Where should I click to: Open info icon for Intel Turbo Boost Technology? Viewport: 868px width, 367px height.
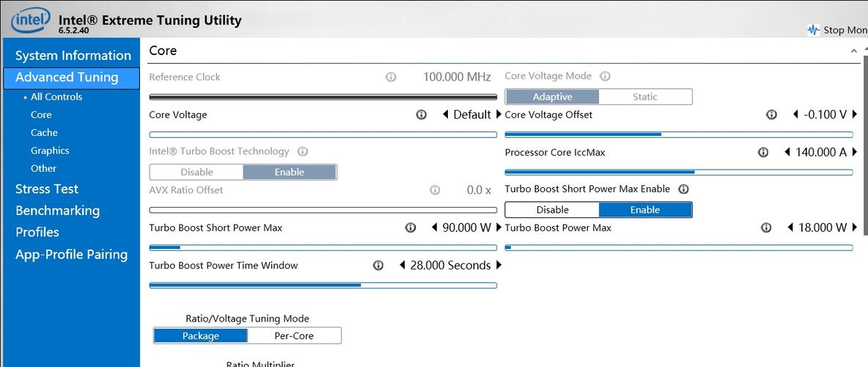pyautogui.click(x=303, y=151)
